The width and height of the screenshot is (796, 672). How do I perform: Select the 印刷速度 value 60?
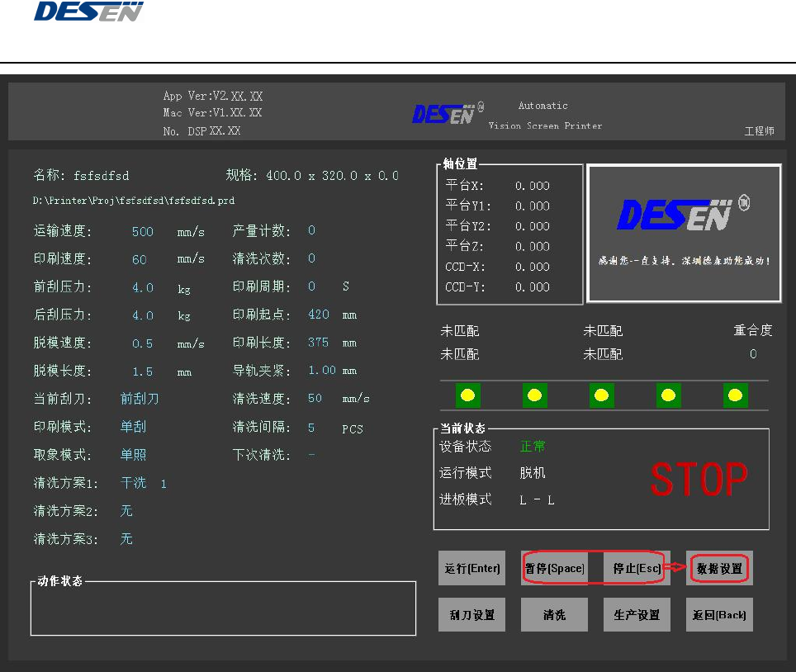coord(140,260)
